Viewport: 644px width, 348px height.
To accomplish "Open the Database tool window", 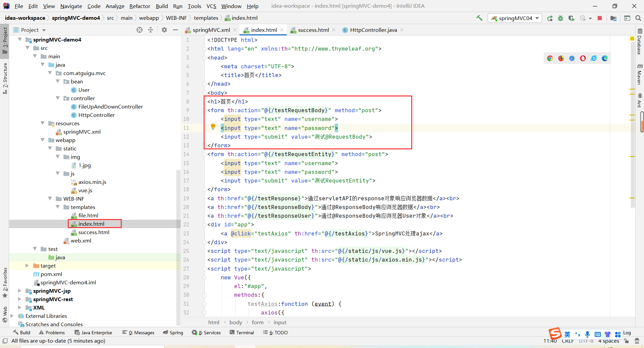I will [x=639, y=41].
